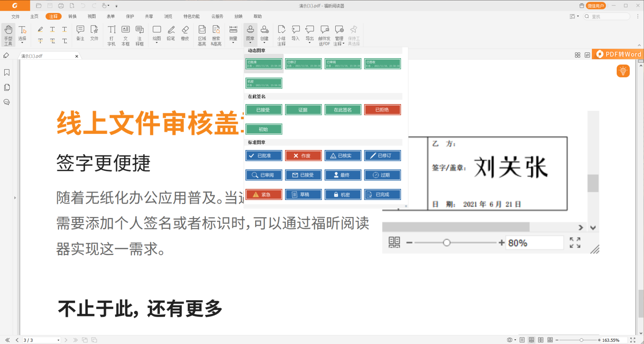Pick the 铅笔 pencil drawing tool

pyautogui.click(x=171, y=34)
